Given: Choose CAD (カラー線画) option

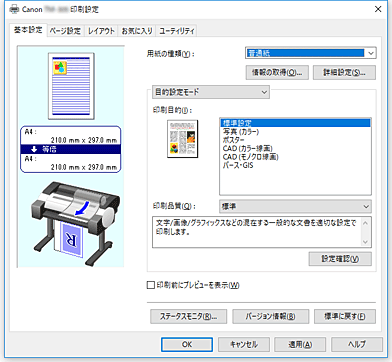Looking at the screenshot, I should click(295, 148).
